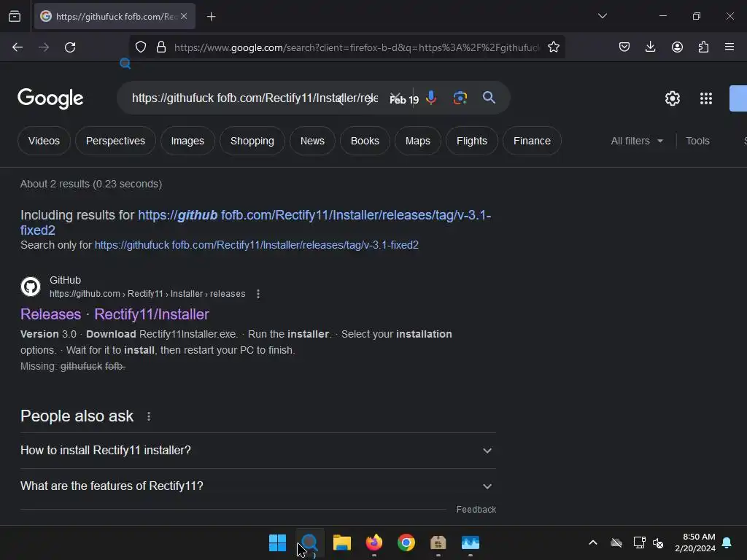Open taskbar clock showing 8:50 AM
This screenshot has height=560, width=747.
pyautogui.click(x=695, y=542)
